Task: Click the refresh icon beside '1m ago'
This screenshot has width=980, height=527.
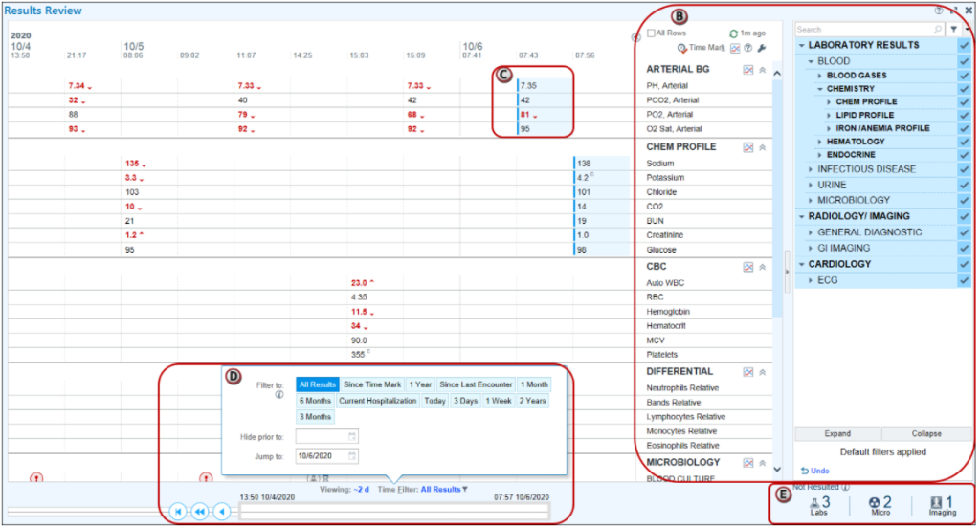Action: (x=733, y=33)
